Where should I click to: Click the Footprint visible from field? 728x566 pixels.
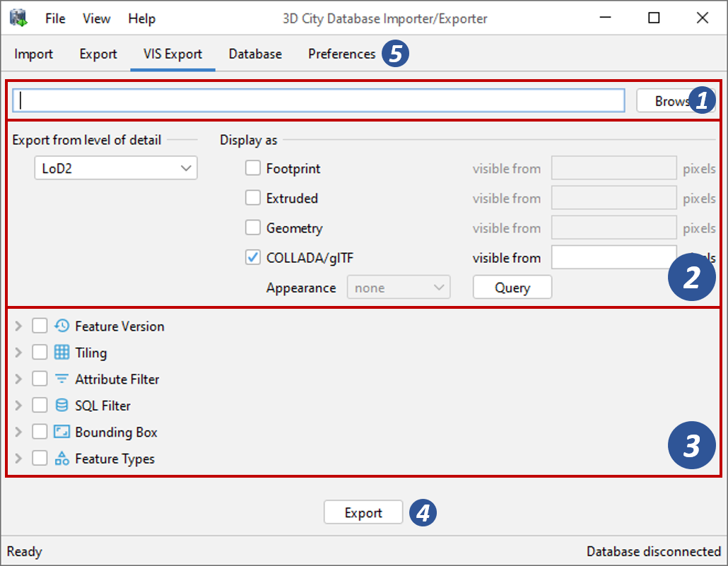coord(613,167)
